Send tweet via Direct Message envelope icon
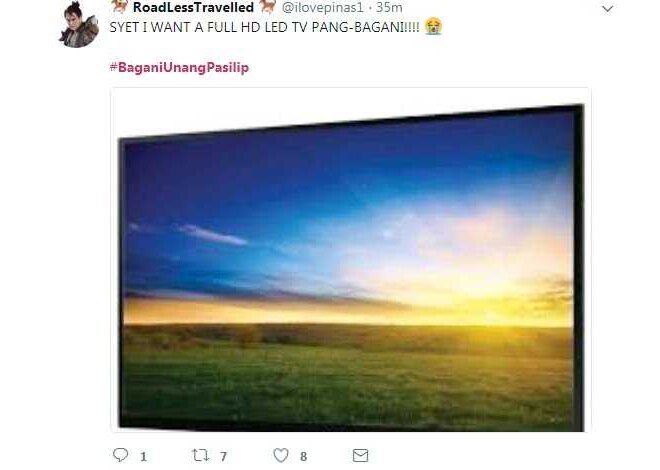The width and height of the screenshot is (660, 470). pyautogui.click(x=360, y=455)
